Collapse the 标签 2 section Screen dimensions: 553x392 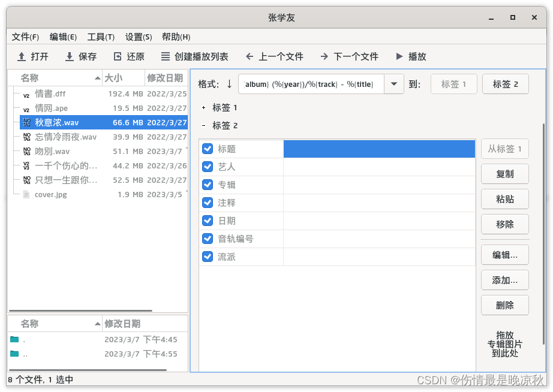(x=203, y=126)
